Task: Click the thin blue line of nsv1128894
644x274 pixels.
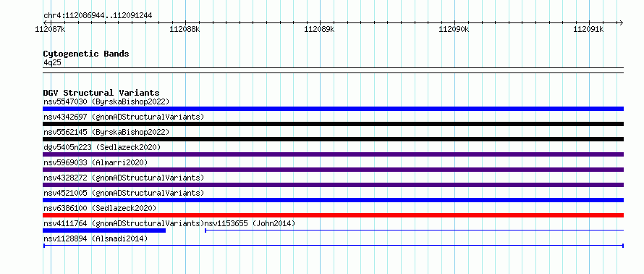Action: (333, 246)
